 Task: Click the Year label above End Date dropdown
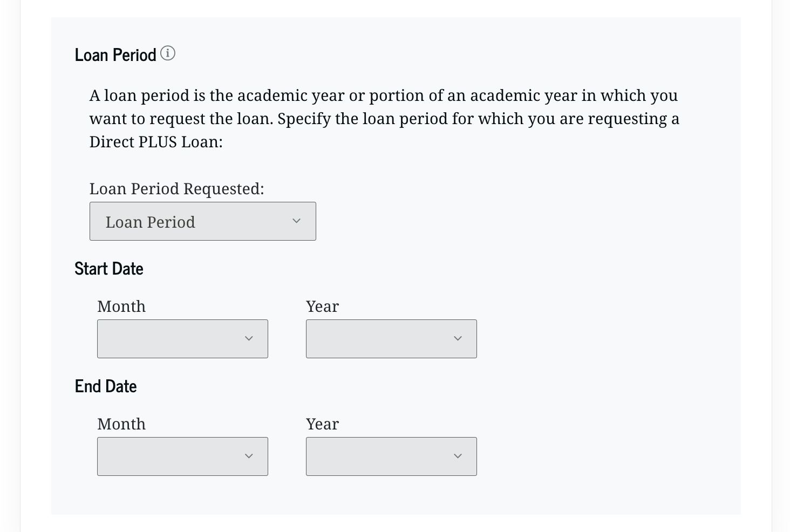coord(322,424)
